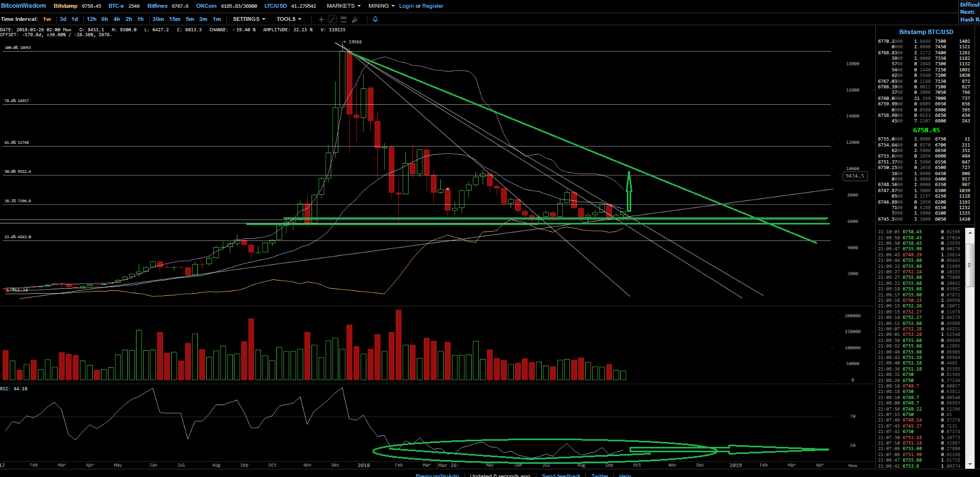Click the 78.6% 14917 Fibonacci label
This screenshot has height=477, width=980.
(16, 101)
